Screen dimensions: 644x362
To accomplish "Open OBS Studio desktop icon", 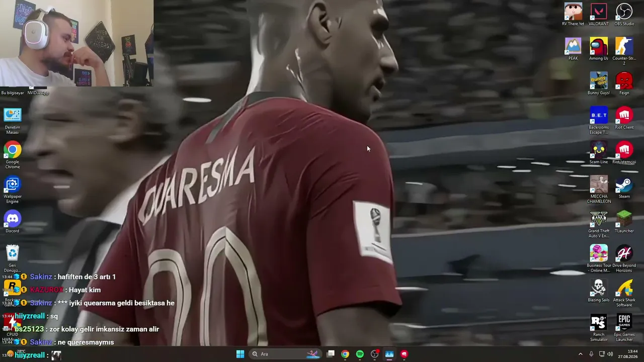I will point(624,14).
